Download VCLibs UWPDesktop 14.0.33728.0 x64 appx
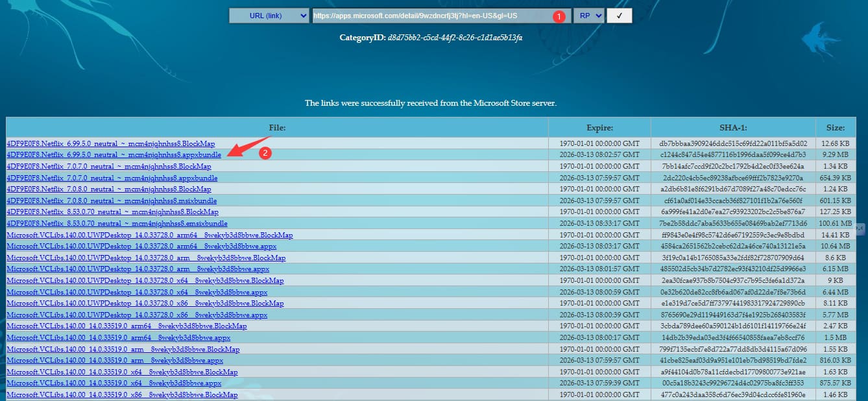868x401 pixels. point(137,292)
